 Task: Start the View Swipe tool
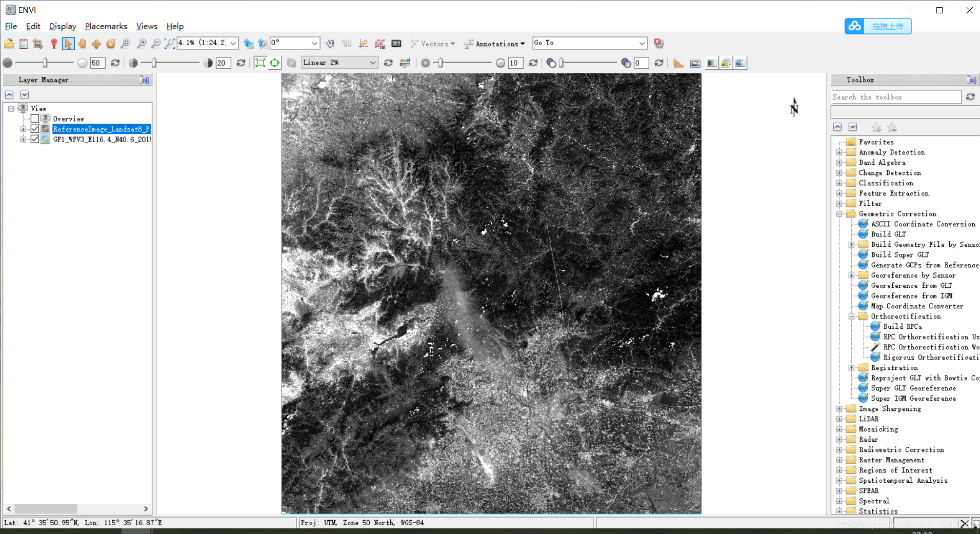741,63
